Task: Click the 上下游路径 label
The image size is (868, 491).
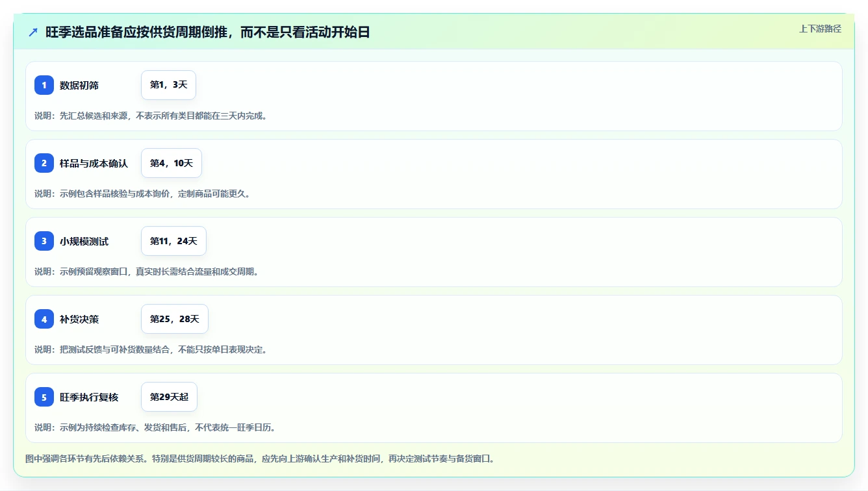Action: pos(820,29)
